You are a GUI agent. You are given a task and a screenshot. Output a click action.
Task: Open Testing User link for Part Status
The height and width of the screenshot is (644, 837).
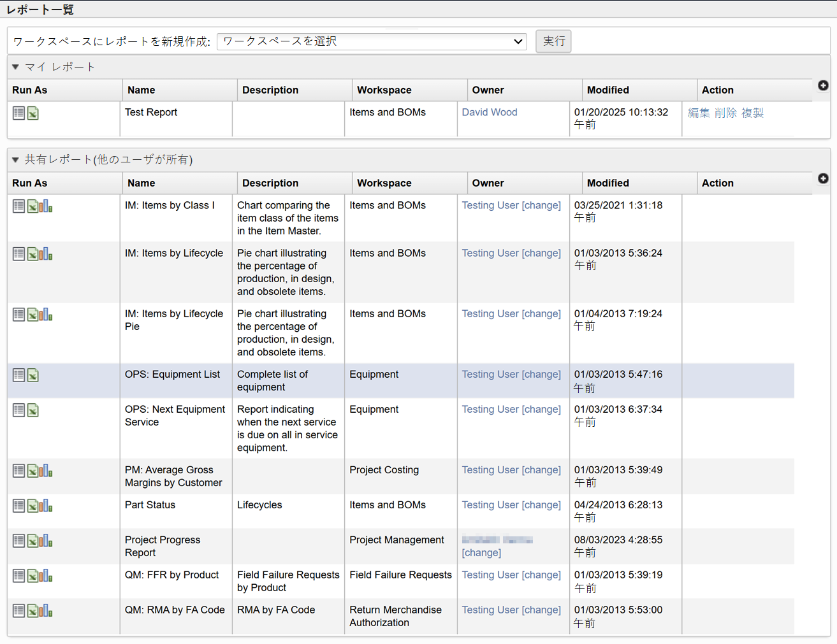point(490,505)
